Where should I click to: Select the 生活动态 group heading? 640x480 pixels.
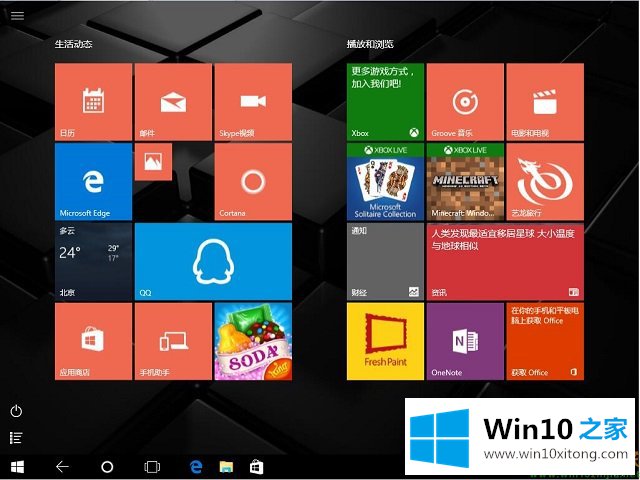tap(73, 44)
